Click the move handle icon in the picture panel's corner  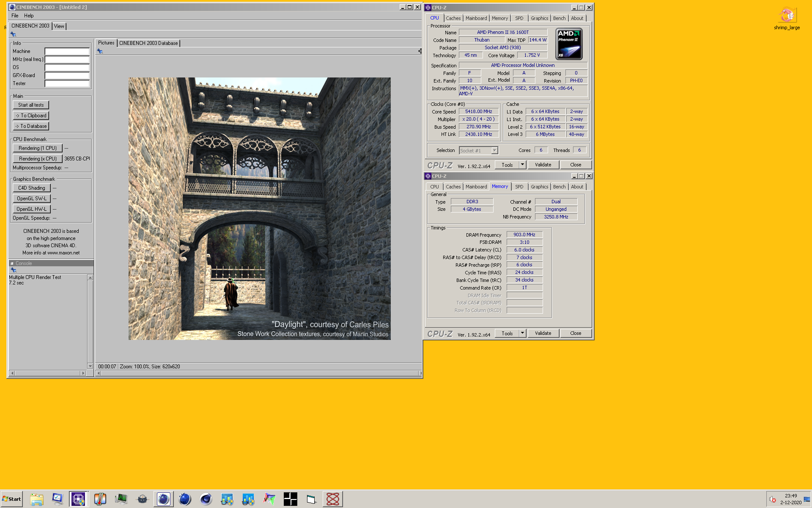point(420,51)
